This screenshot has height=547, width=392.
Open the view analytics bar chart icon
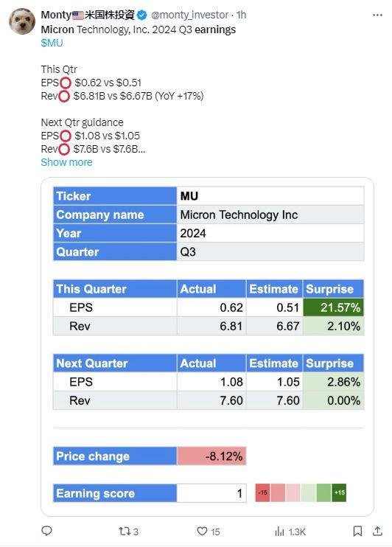(x=279, y=532)
